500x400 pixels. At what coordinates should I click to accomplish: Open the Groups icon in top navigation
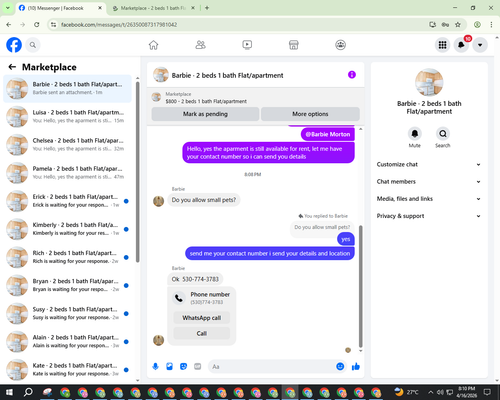[340, 45]
